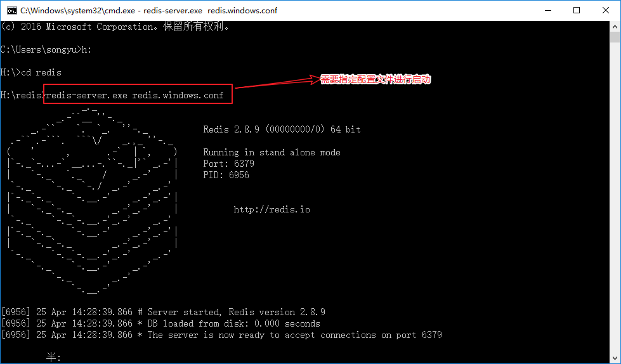Click the 'C:\Users\songyu>h:' line
The image size is (621, 364).
pyautogui.click(x=46, y=50)
